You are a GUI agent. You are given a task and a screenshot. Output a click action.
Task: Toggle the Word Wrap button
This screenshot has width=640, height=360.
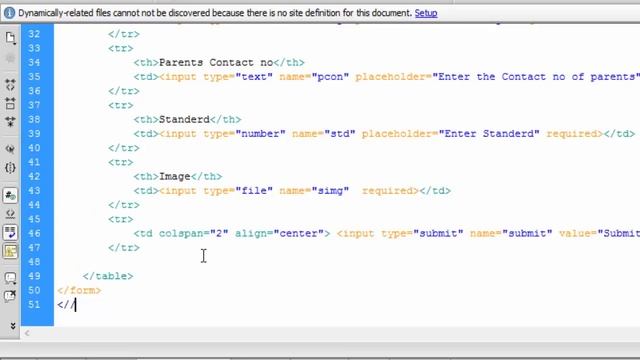click(10, 232)
